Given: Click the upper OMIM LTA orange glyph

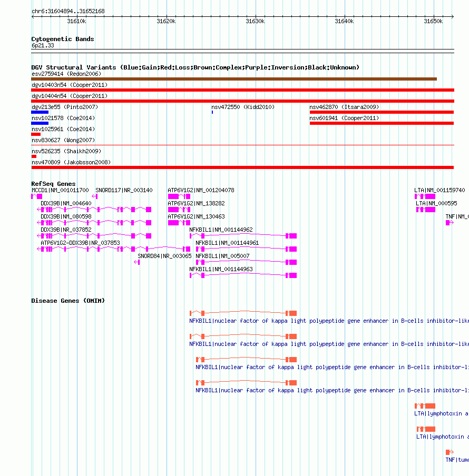Looking at the screenshot, I should 425,406.
